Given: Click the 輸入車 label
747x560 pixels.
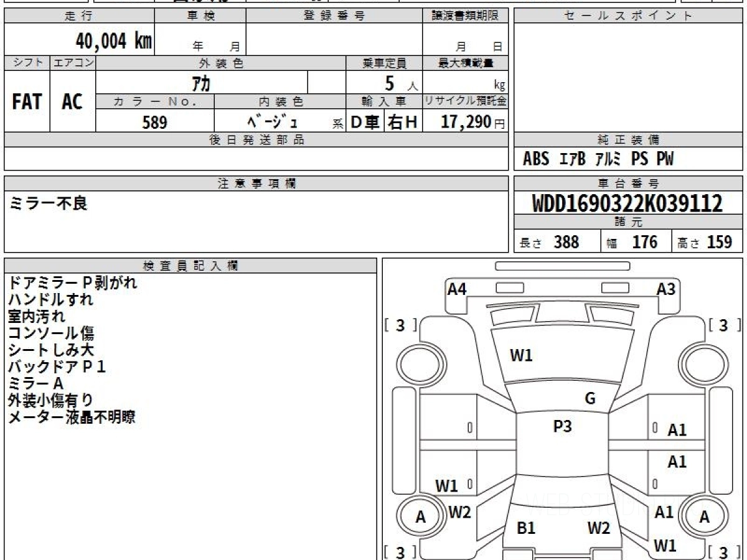Looking at the screenshot, I should [x=384, y=101].
